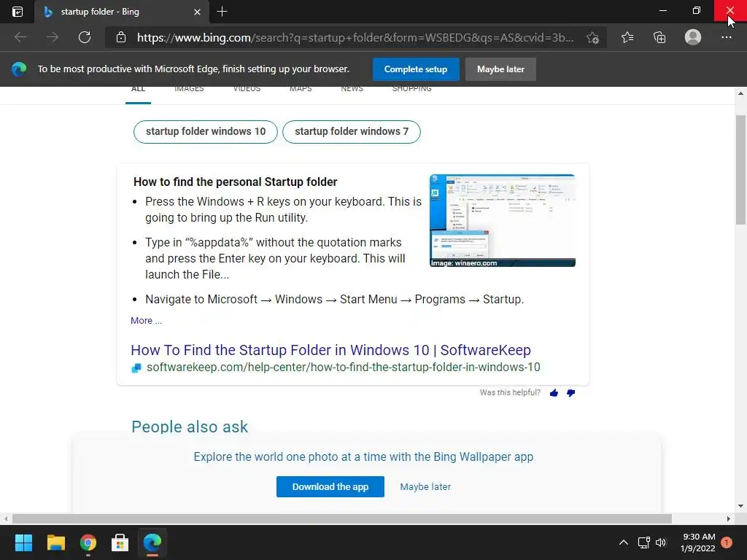Screen dimensions: 747x560
Task: Open Collections panel
Action: (x=659, y=37)
